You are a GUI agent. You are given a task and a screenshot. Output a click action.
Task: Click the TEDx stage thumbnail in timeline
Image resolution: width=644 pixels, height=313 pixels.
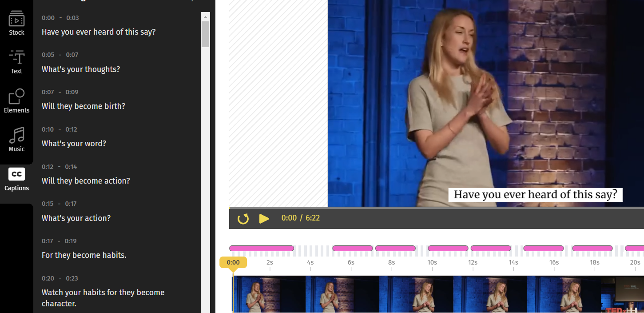tap(622, 294)
